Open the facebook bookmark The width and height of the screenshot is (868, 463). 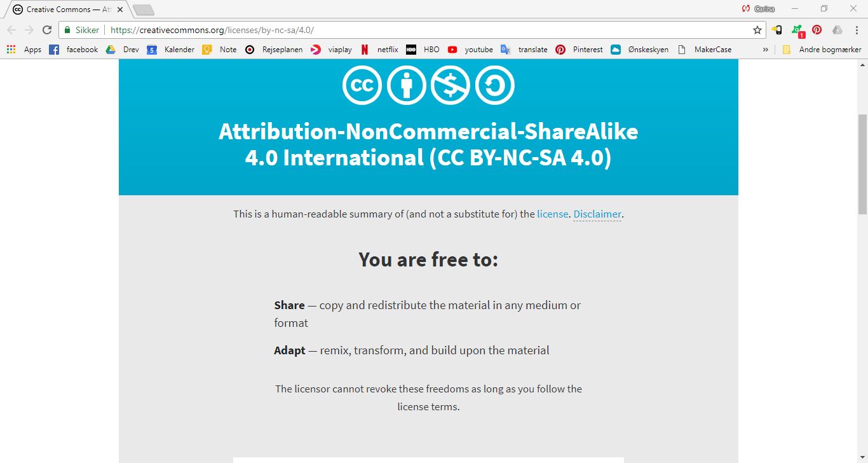point(74,50)
